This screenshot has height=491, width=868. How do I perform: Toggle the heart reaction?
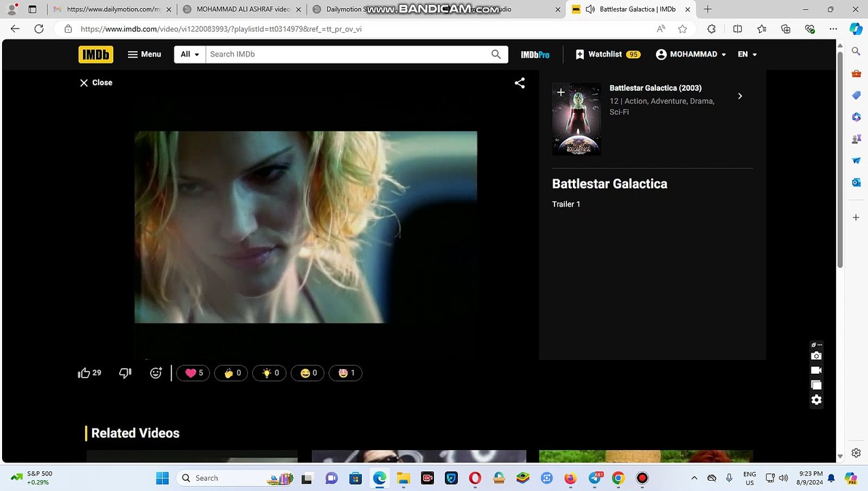coord(193,373)
